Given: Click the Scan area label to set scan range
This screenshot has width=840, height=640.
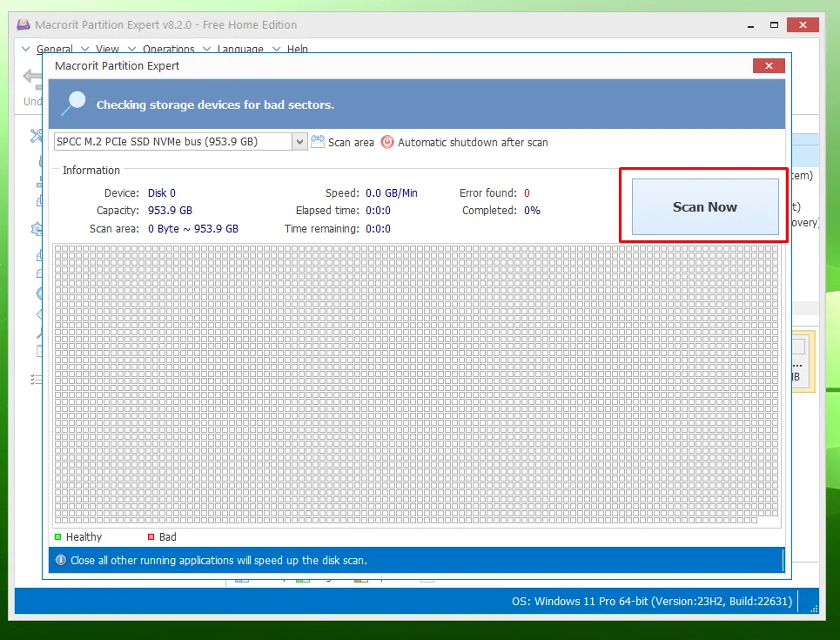Looking at the screenshot, I should tap(352, 141).
